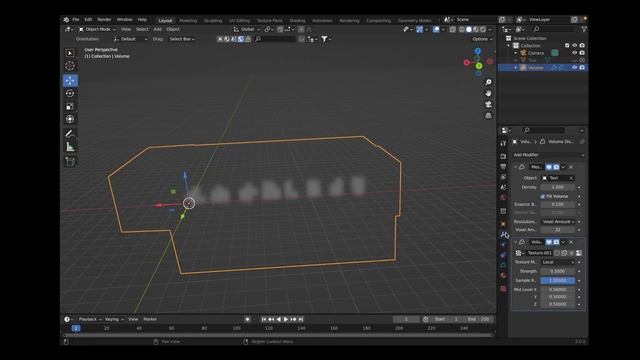Hide Camera with its eye icon

tap(574, 53)
